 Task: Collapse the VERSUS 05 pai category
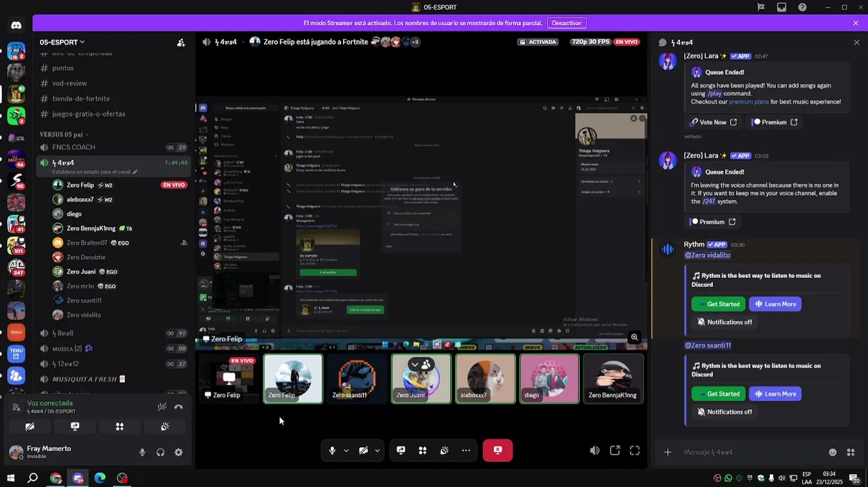coord(64,134)
